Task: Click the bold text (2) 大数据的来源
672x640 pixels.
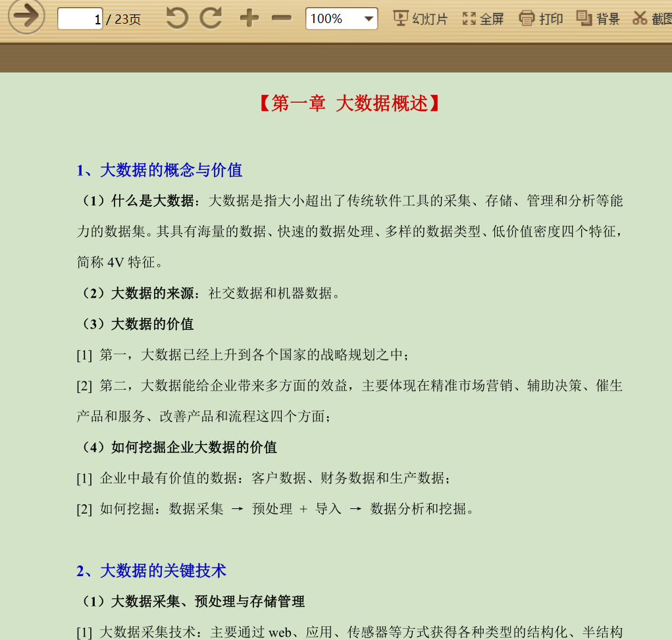Action: (x=140, y=293)
